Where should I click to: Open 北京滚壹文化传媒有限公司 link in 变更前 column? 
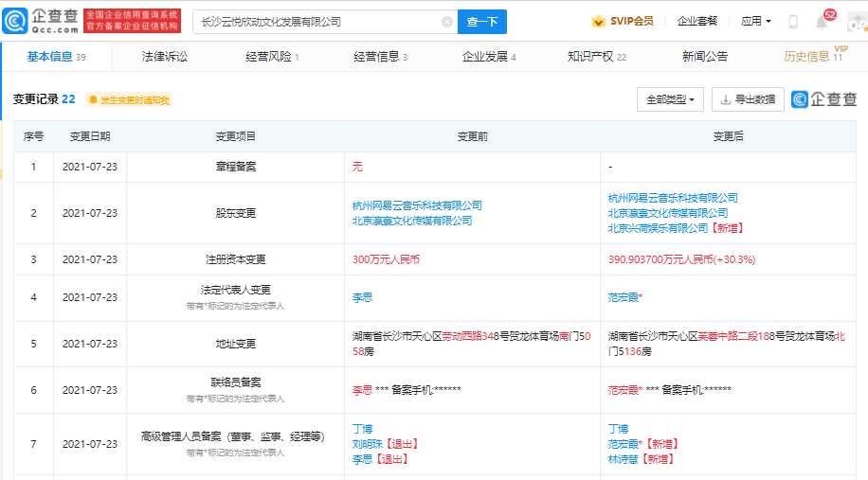pyautogui.click(x=412, y=221)
